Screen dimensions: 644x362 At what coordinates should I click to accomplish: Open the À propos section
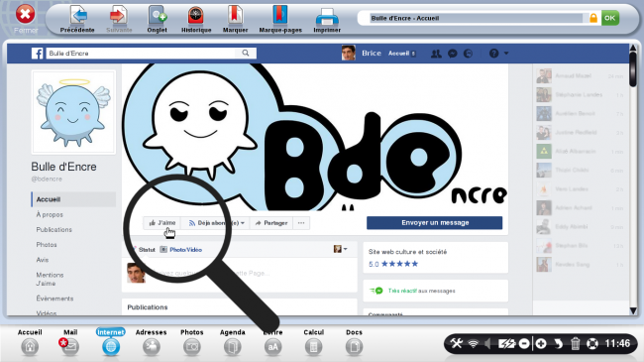tap(50, 215)
